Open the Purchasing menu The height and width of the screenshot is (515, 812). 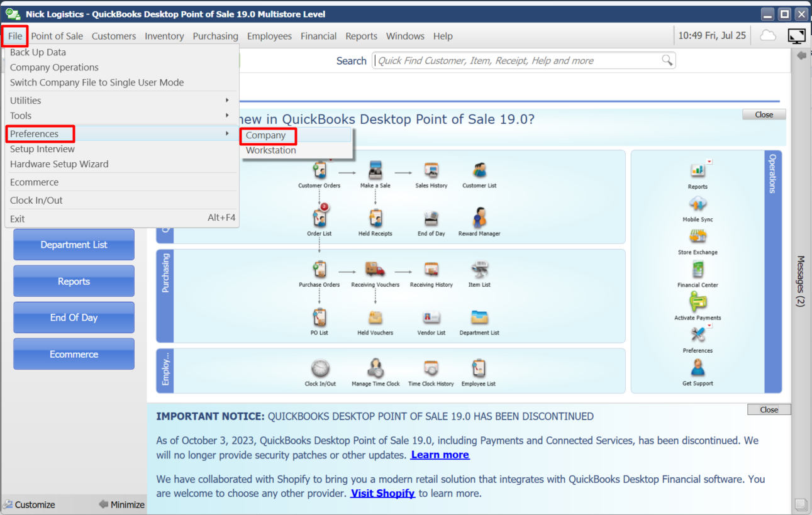click(x=216, y=36)
